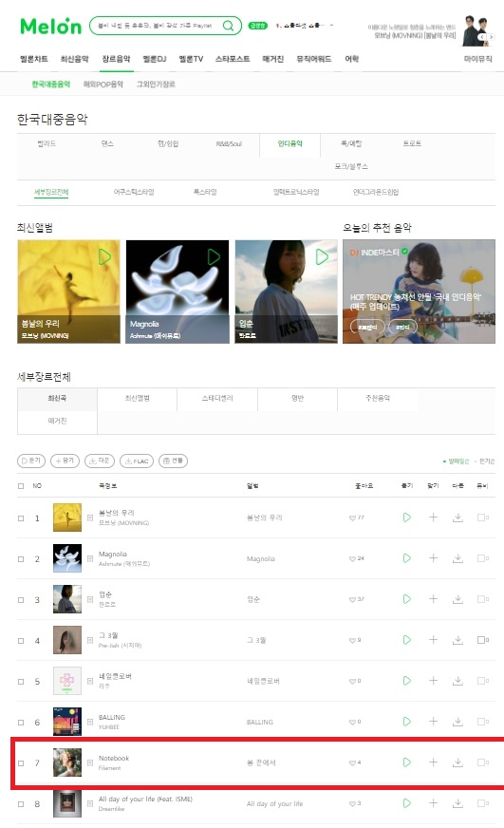The width and height of the screenshot is (504, 828).
Task: Add song number 3 to playlist
Action: (x=433, y=599)
